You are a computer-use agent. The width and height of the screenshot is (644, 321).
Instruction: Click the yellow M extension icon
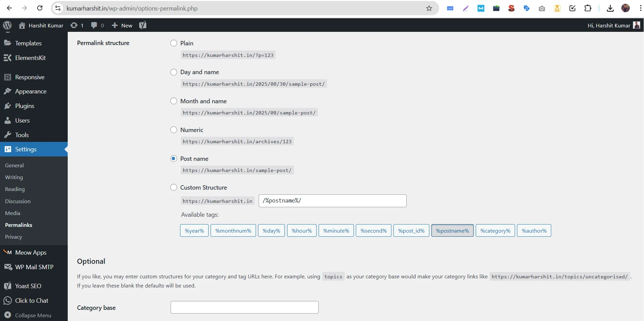click(557, 8)
